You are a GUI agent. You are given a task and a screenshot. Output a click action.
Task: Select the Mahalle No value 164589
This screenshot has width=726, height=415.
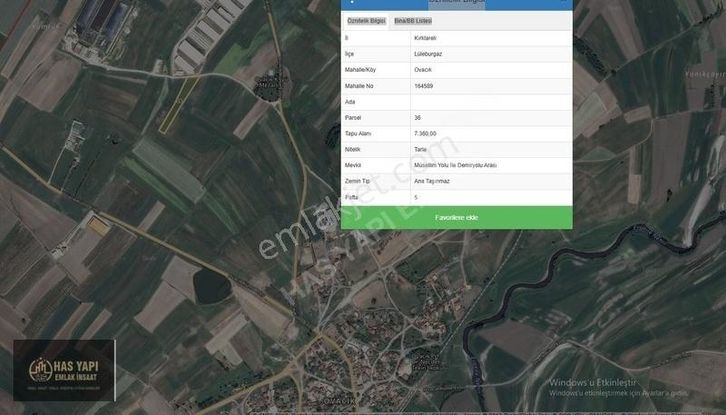point(424,86)
